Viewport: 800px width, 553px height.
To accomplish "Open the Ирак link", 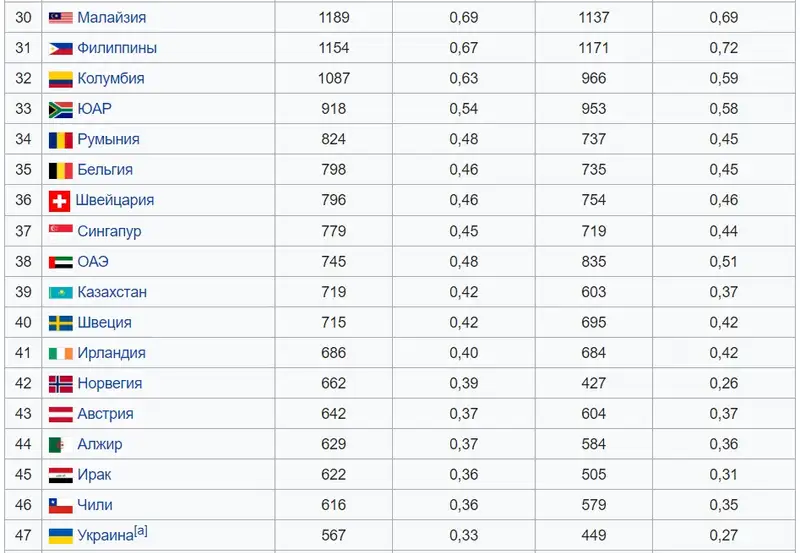I will [96, 475].
